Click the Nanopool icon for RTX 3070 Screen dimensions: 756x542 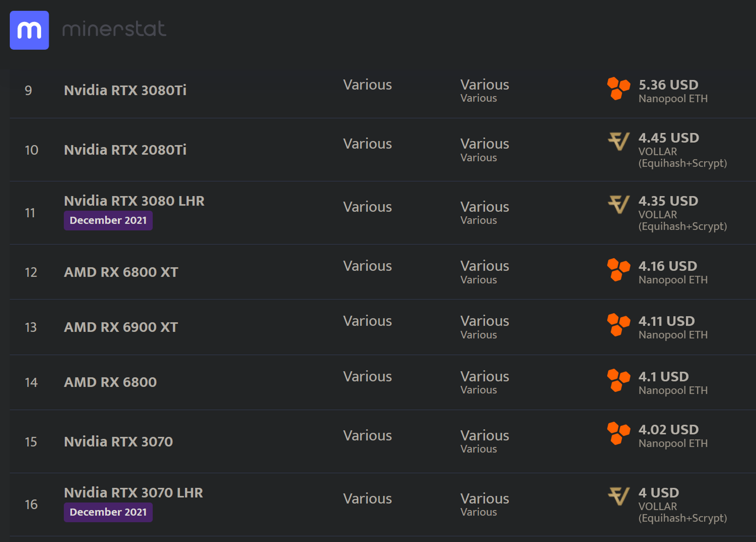click(x=618, y=433)
